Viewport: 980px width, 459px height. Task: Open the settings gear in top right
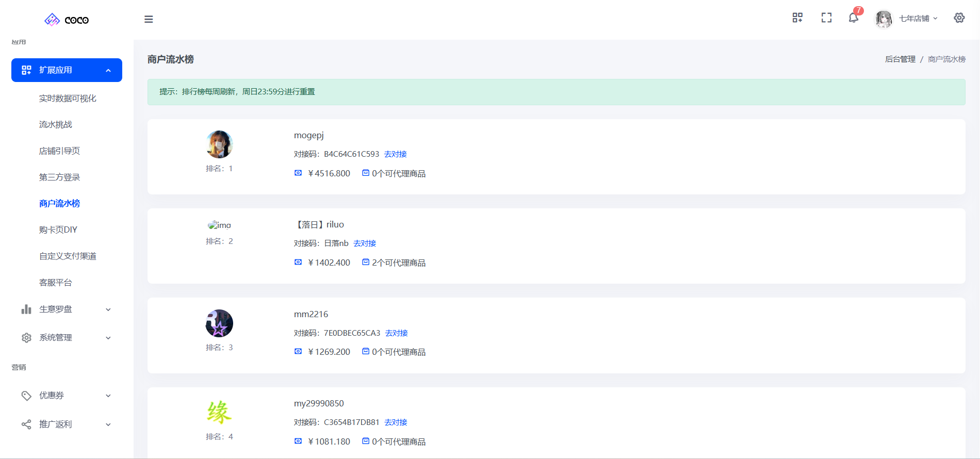coord(959,18)
